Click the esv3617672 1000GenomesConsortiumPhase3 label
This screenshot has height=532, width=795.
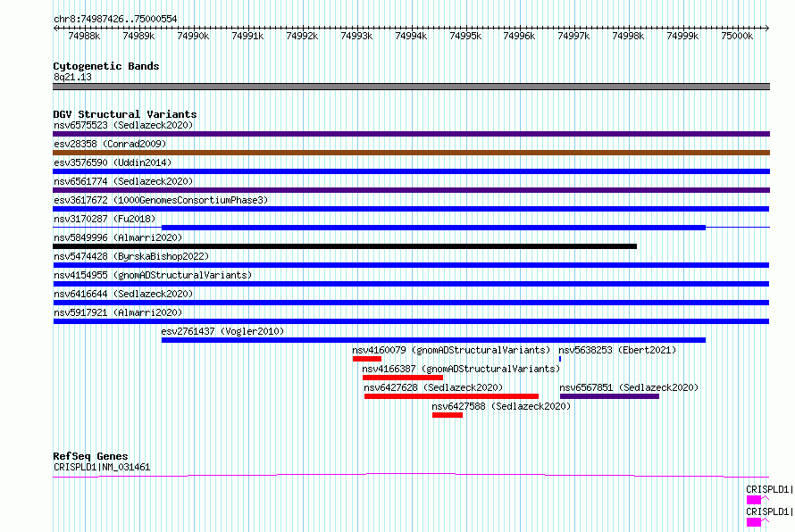(x=161, y=200)
